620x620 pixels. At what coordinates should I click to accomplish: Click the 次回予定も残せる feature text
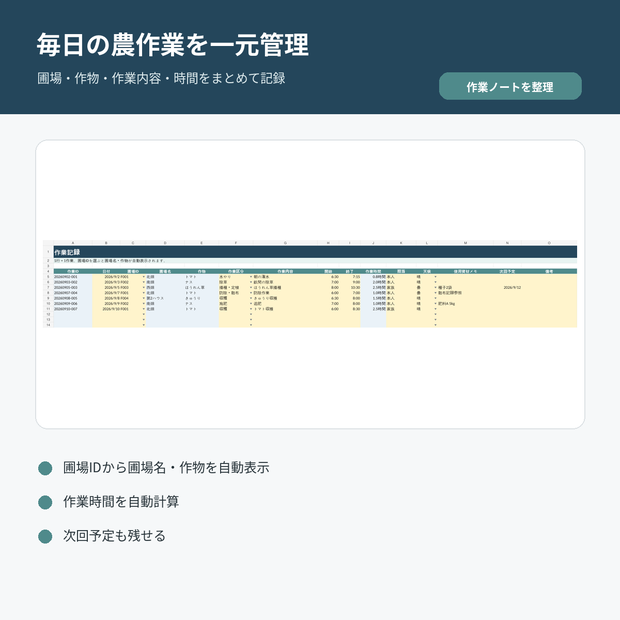(x=114, y=536)
